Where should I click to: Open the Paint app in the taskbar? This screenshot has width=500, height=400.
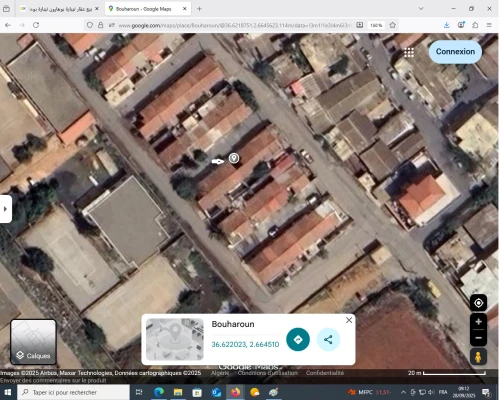[x=274, y=392]
